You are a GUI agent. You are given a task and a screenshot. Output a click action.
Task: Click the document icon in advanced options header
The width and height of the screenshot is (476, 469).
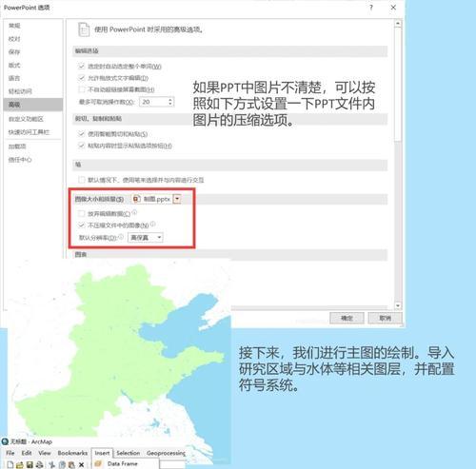84,29
